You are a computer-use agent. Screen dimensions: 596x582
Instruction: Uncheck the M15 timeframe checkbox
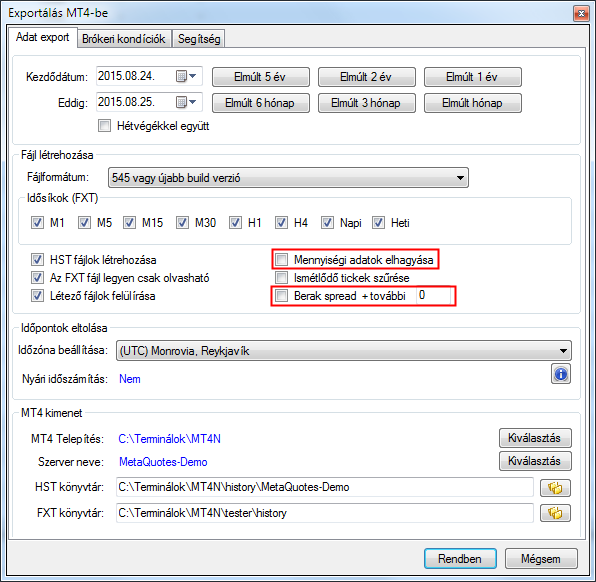click(129, 222)
